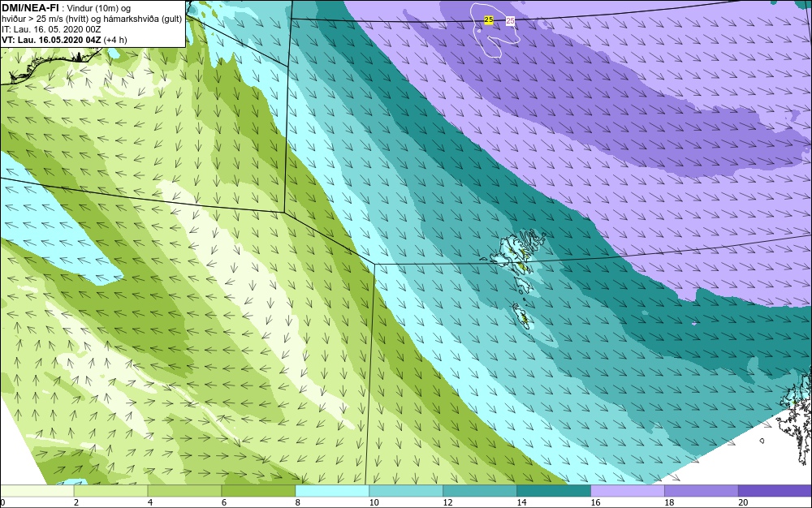
Task: Click the legend scale value 10
Action: 374,502
